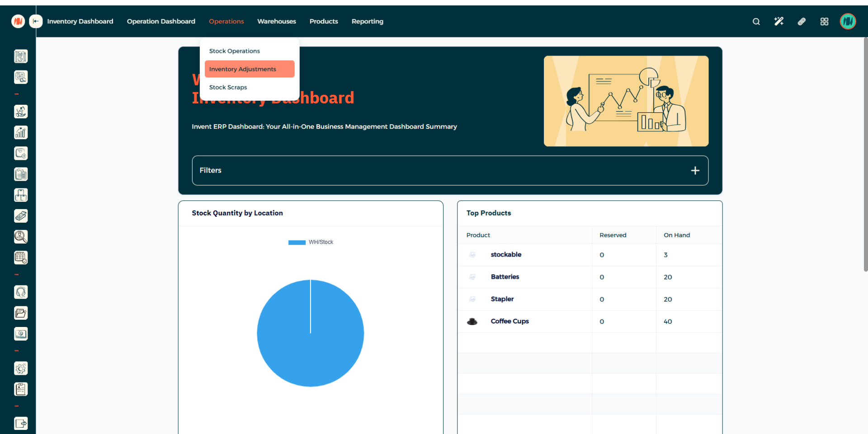Click the bar chart growth sidebar icon
868x434 pixels.
pyautogui.click(x=21, y=132)
